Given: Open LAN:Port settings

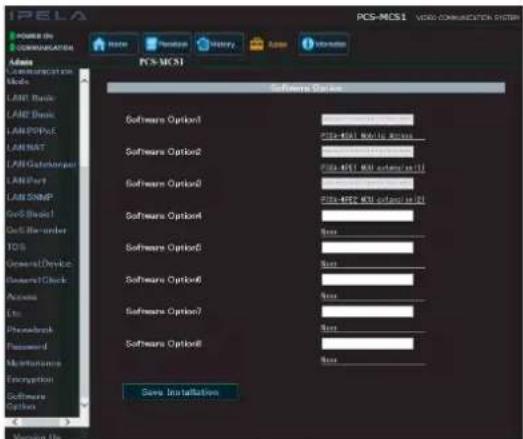Looking at the screenshot, I should click(x=26, y=180).
